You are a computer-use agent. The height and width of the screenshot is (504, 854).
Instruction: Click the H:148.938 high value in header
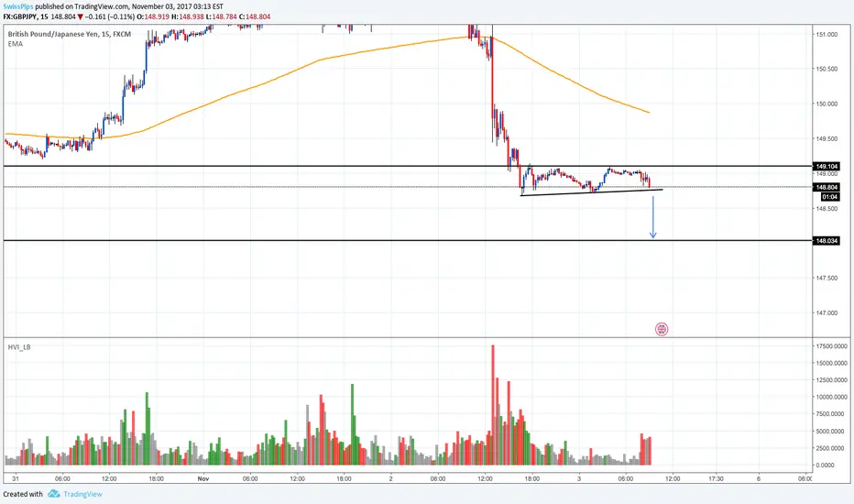[187, 16]
